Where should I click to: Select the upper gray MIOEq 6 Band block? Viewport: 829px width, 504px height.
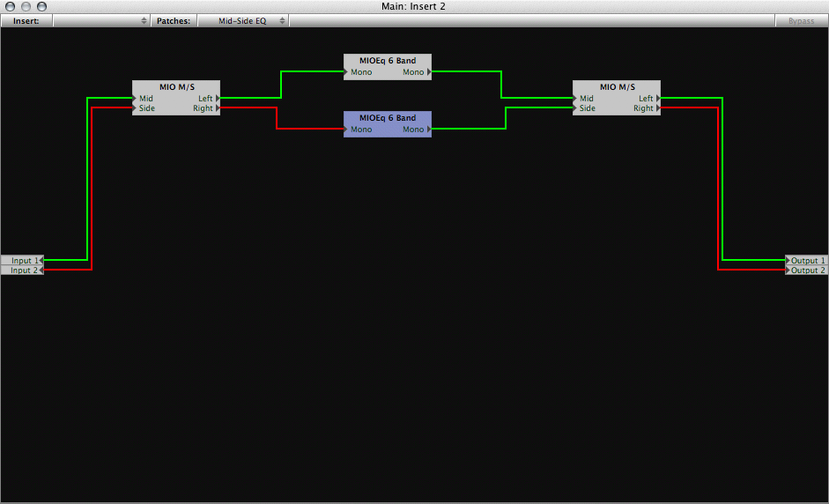[388, 67]
